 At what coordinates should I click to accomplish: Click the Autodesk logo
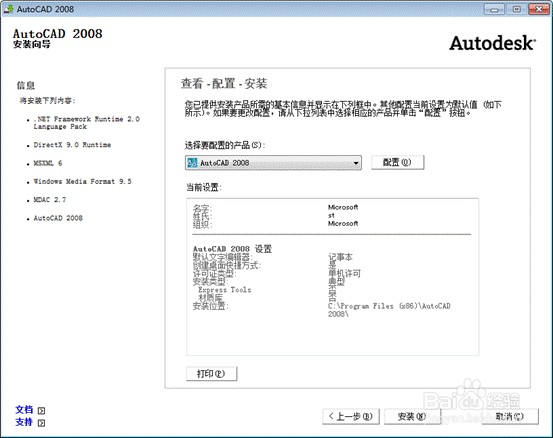(x=492, y=43)
